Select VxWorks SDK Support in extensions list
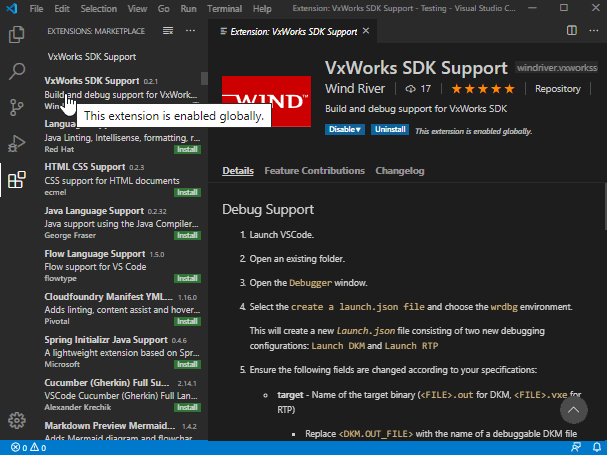 [120, 93]
